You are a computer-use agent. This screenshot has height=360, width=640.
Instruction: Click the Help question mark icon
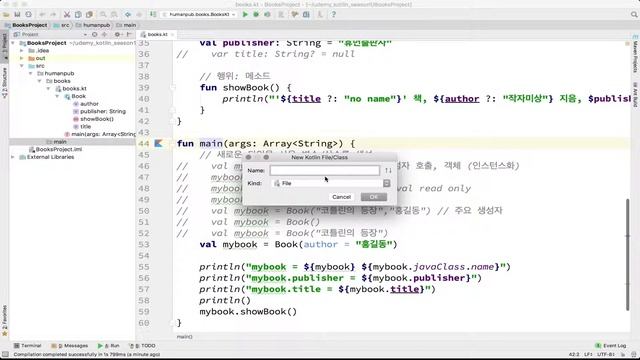click(333, 14)
